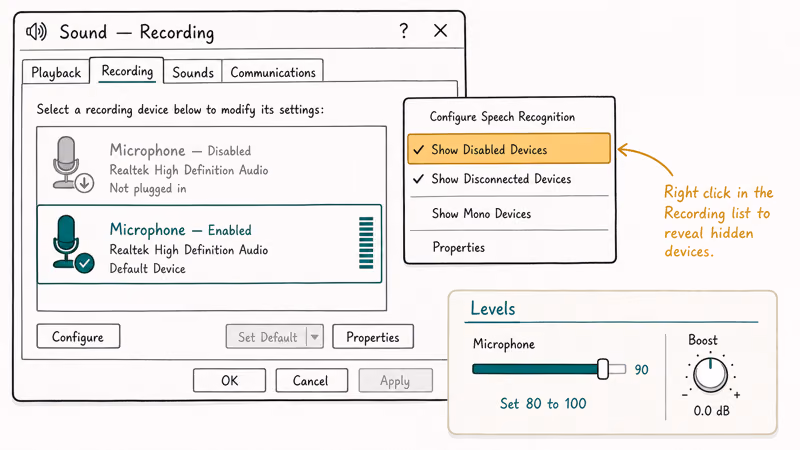800x450 pixels.
Task: Click the enabled teal microphone icon
Action: coord(72,244)
